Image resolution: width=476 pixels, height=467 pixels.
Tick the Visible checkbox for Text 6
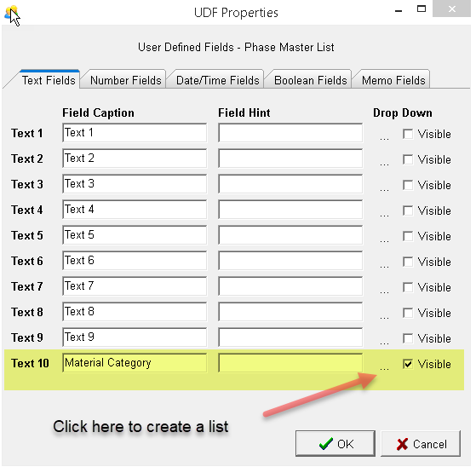click(x=408, y=262)
